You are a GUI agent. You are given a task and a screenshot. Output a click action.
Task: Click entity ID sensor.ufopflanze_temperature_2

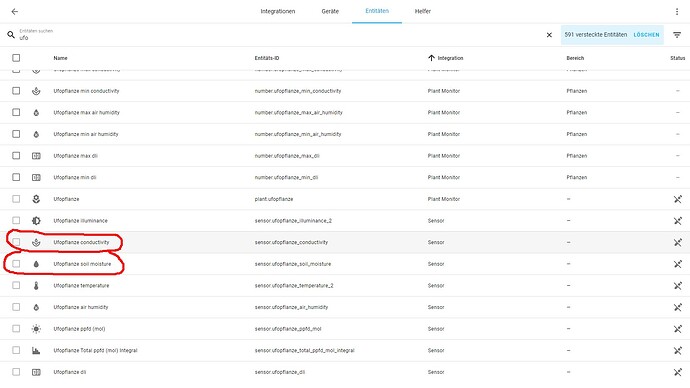(294, 286)
